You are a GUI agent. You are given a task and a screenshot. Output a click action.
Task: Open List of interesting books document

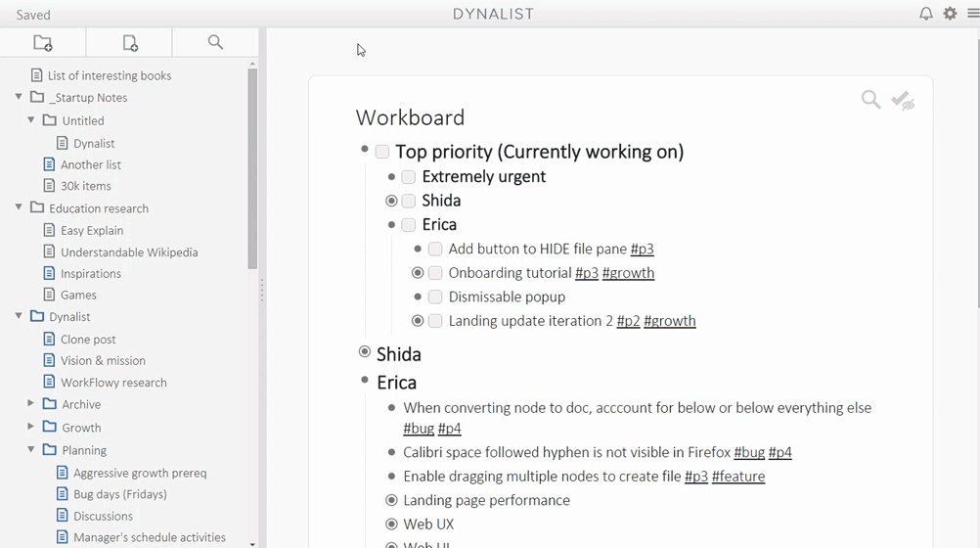[110, 75]
